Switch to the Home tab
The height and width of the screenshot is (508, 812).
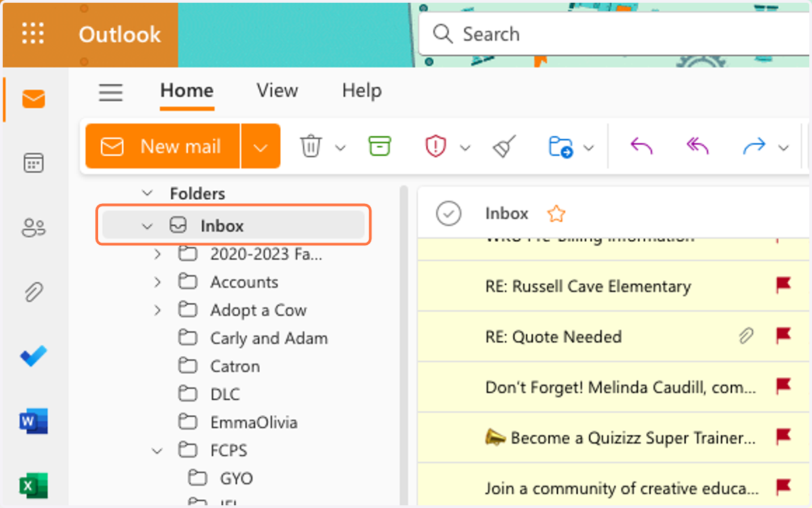click(187, 91)
